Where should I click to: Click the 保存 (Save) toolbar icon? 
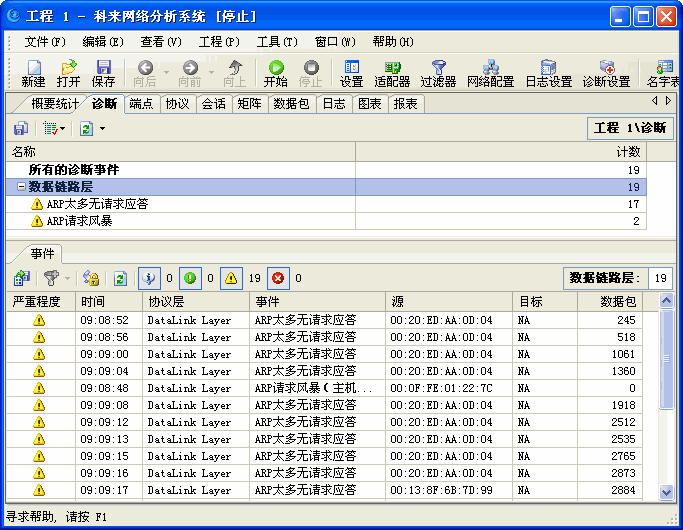[103, 73]
